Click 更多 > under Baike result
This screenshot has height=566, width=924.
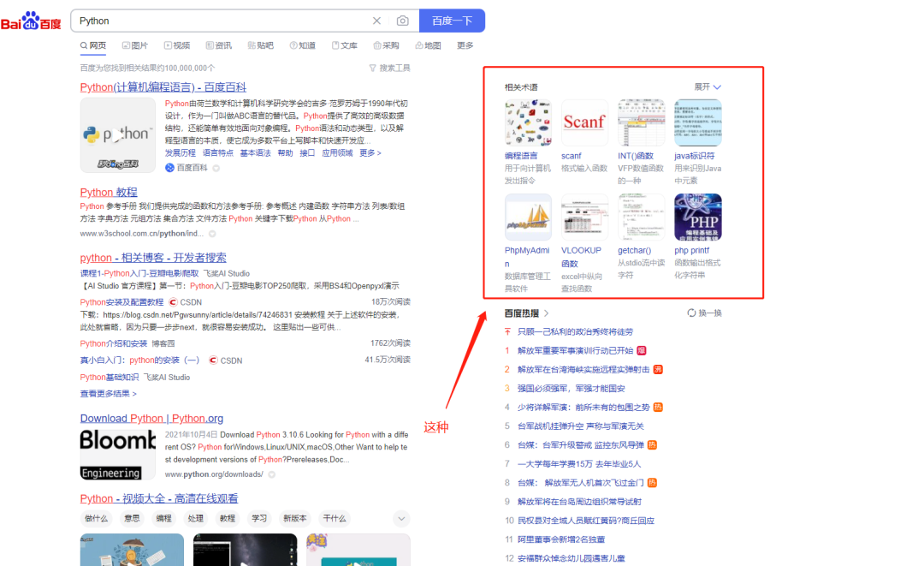370,152
